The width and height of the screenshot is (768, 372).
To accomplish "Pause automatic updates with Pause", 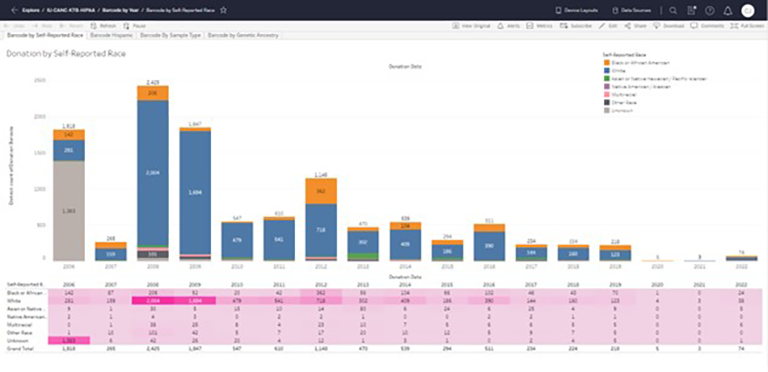I will click(x=135, y=25).
